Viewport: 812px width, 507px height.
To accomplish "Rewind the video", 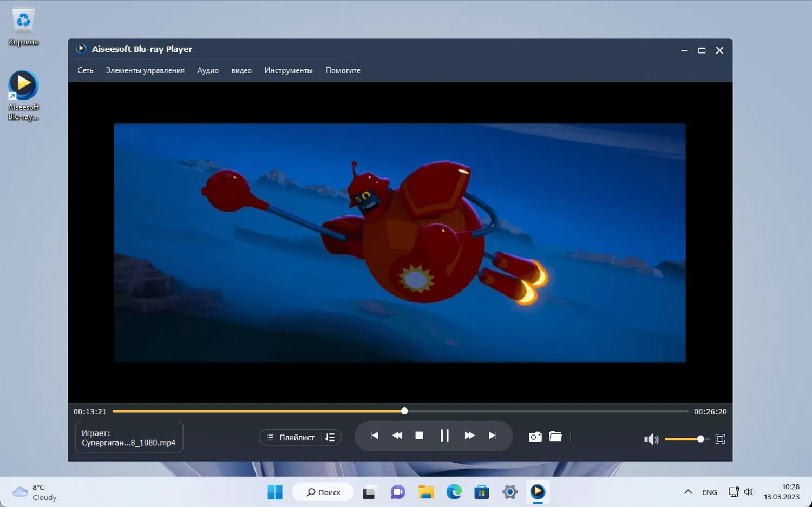I will tap(397, 436).
